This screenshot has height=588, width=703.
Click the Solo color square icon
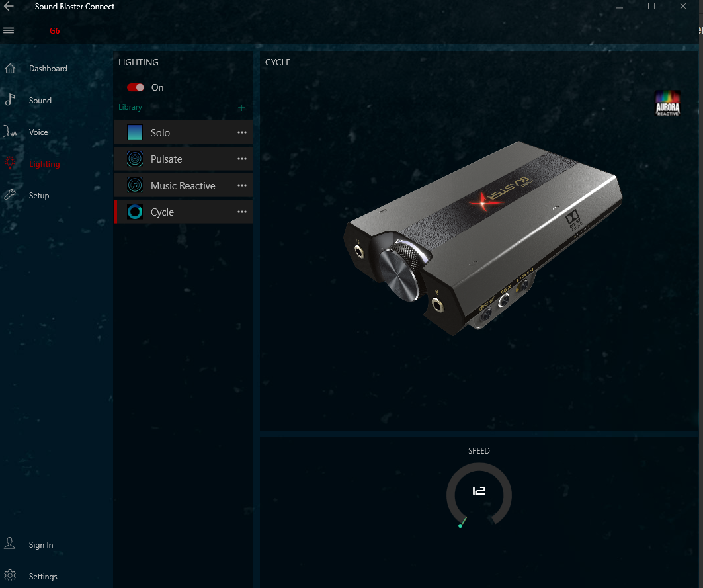point(135,132)
